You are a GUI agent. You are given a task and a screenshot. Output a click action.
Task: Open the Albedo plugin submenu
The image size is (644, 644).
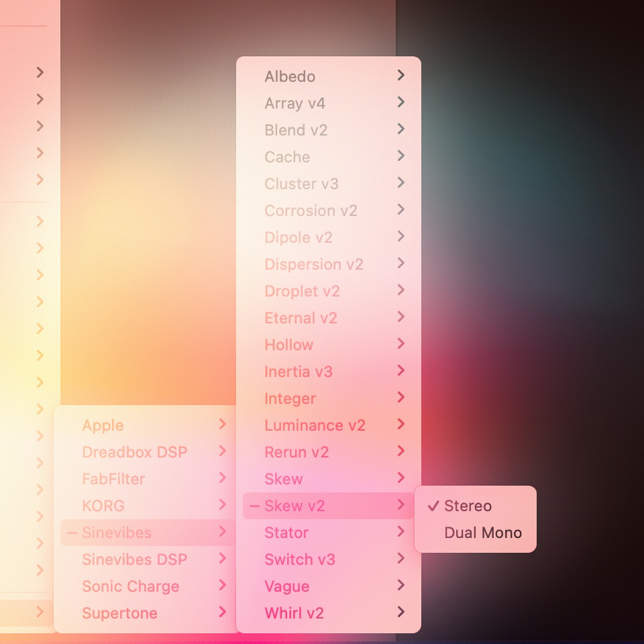[328, 76]
